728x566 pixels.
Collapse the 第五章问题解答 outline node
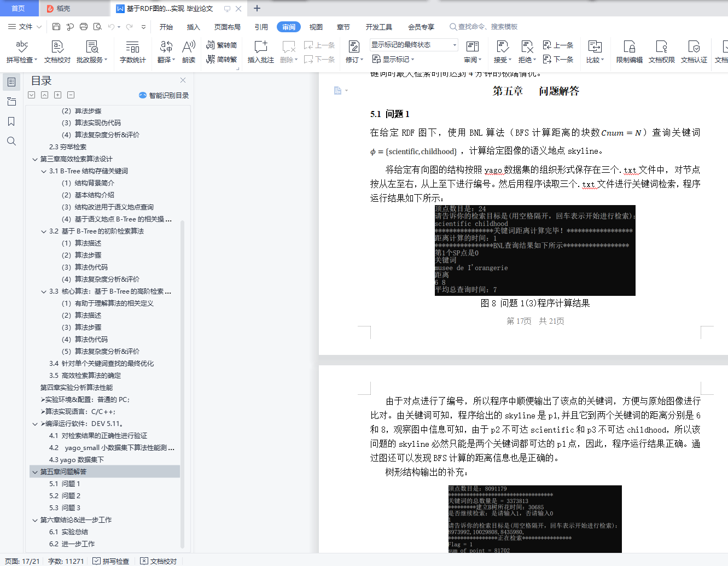pos(35,472)
